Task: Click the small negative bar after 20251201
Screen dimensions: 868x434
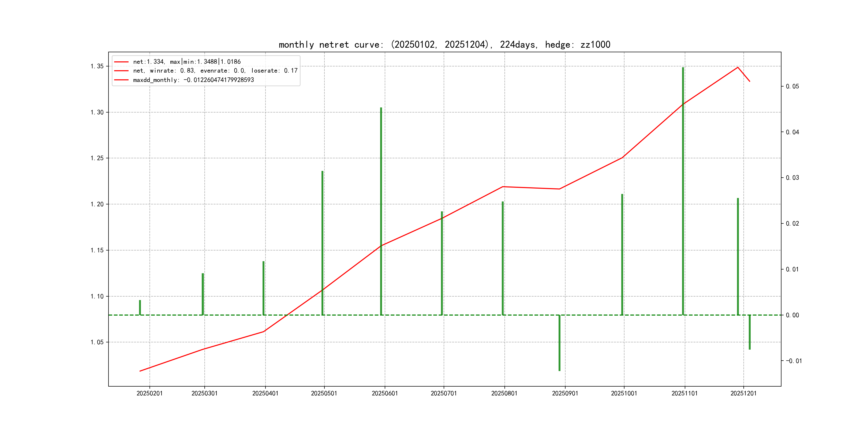Action: click(749, 332)
